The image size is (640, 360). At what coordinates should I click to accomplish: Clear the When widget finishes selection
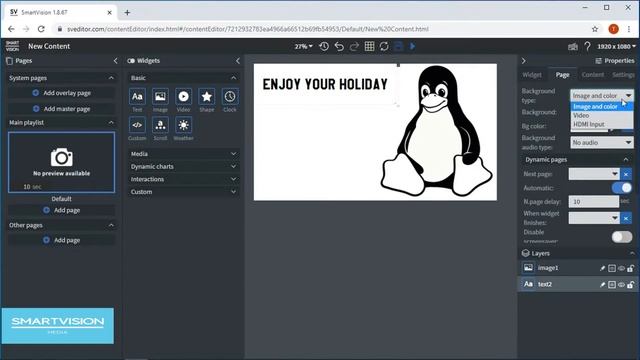626,218
